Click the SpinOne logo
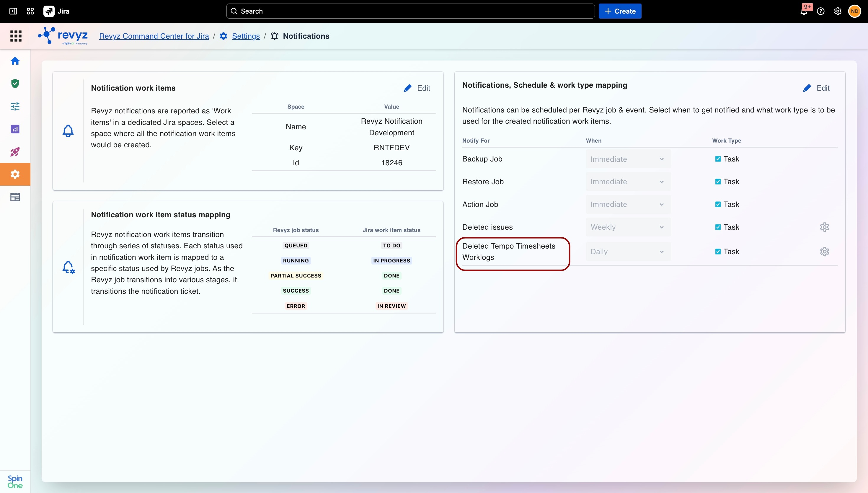This screenshot has width=868, height=493. coord(15,481)
